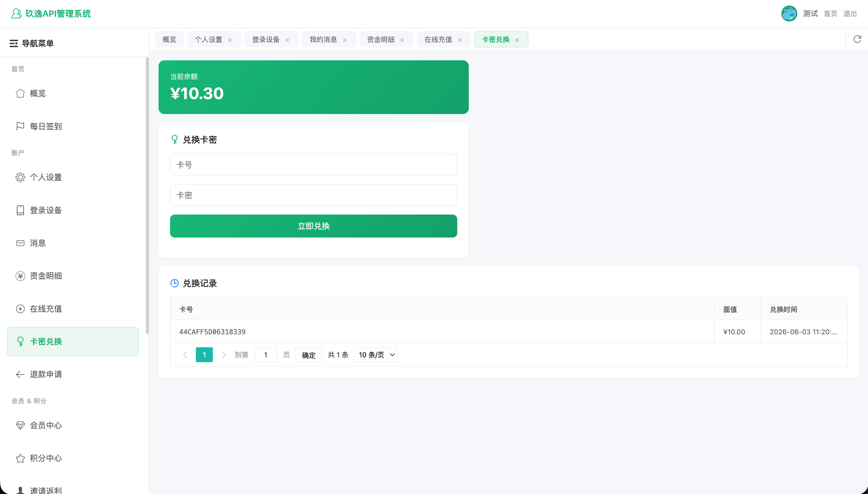Click the clock icon in 兑换记录 heading
The height and width of the screenshot is (494, 868).
pyautogui.click(x=174, y=283)
